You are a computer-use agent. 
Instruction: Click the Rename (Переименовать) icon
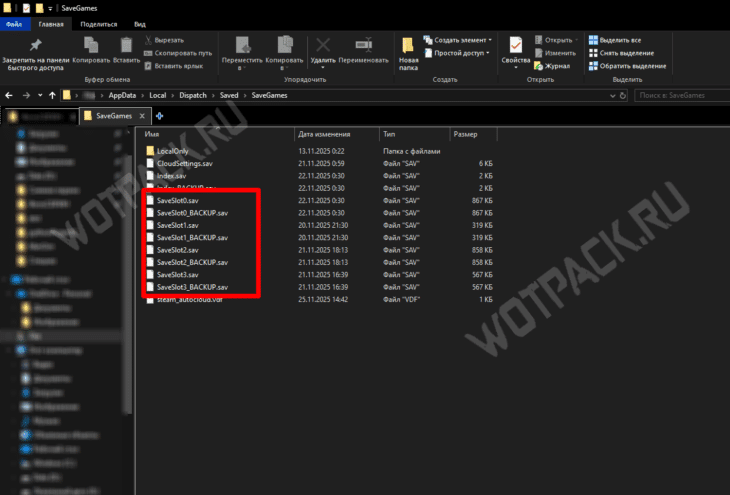coord(363,45)
